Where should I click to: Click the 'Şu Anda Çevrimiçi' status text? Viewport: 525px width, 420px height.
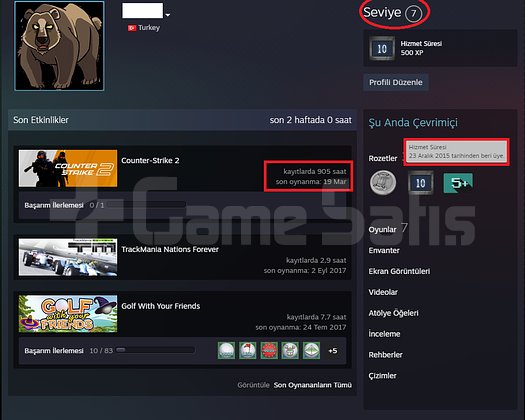click(x=413, y=123)
